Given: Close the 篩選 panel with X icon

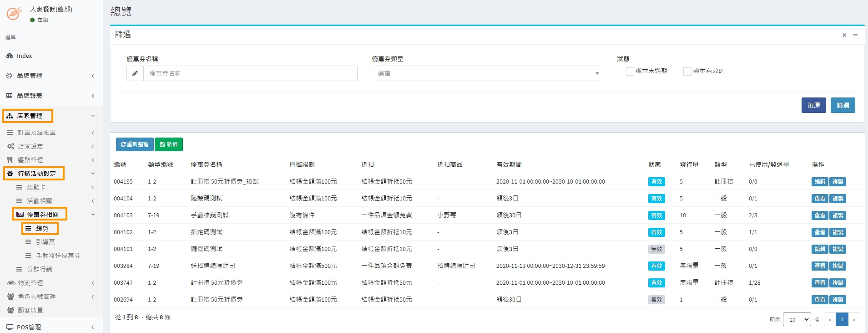Looking at the screenshot, I should click(844, 35).
